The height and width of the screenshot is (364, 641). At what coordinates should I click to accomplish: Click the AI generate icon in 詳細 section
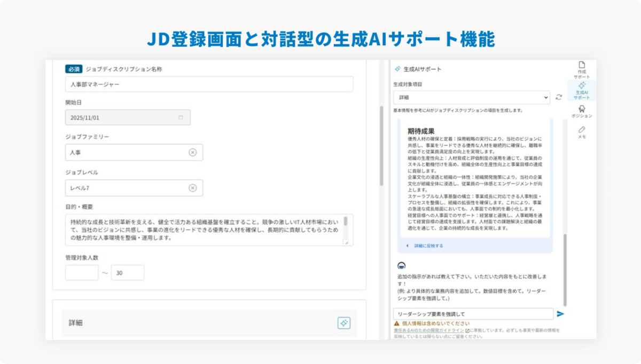[x=343, y=323]
